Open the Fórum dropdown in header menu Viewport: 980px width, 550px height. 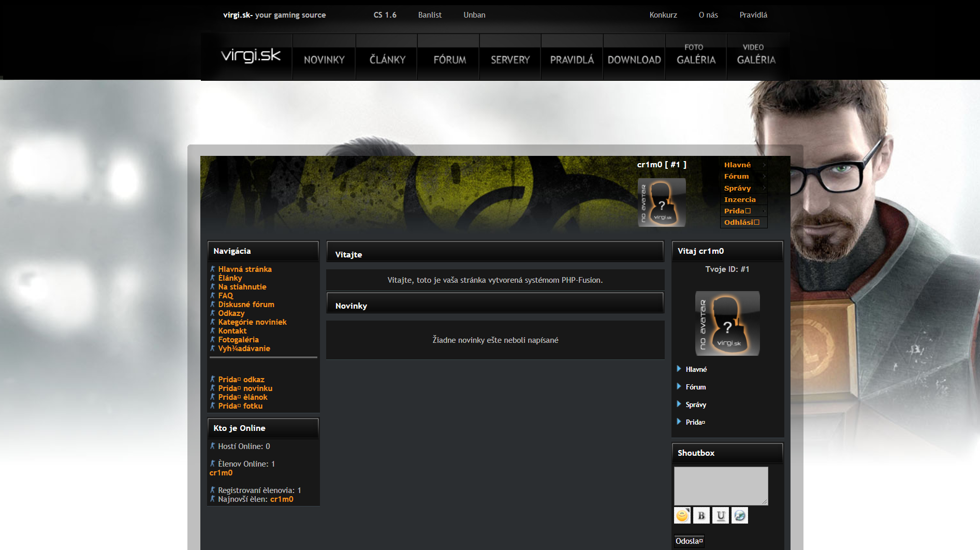click(x=743, y=177)
